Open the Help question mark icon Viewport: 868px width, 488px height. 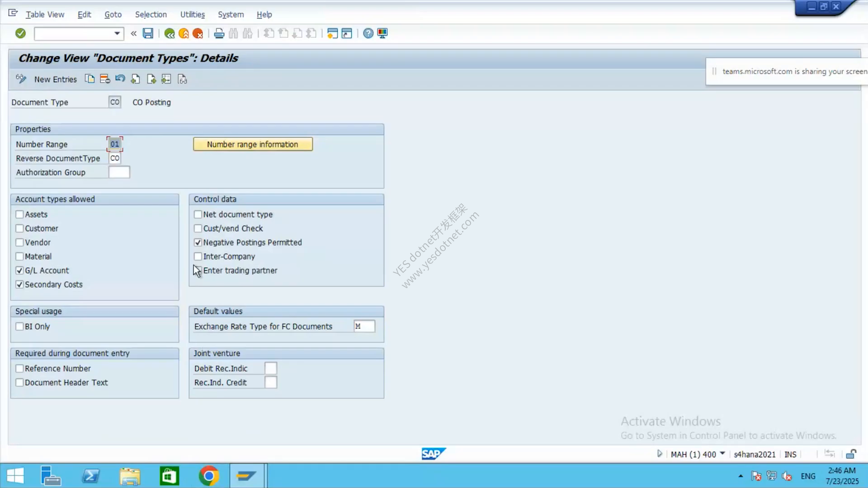(368, 33)
